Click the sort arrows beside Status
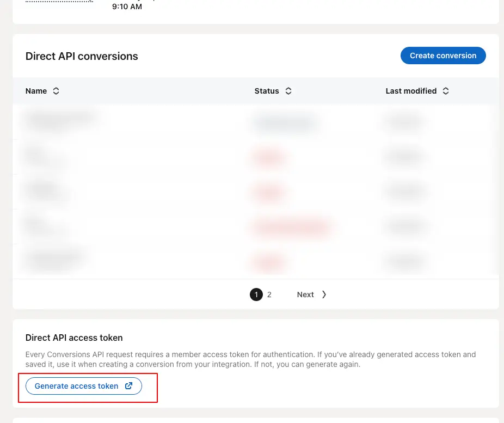 [x=288, y=91]
